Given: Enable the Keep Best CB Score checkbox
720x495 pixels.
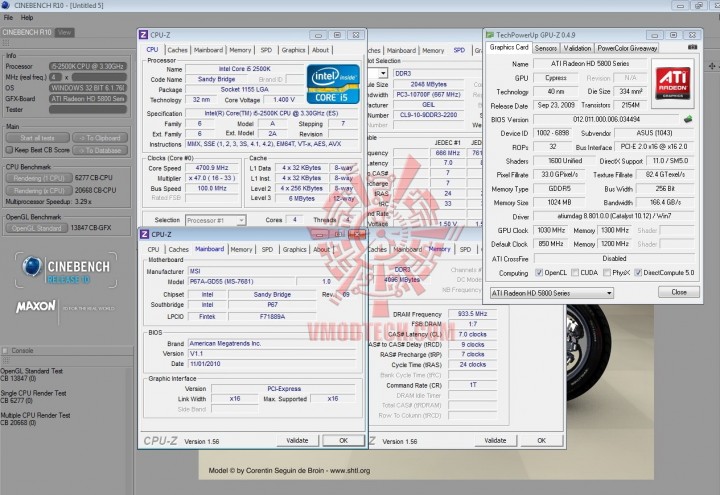Looking at the screenshot, I should [x=8, y=149].
